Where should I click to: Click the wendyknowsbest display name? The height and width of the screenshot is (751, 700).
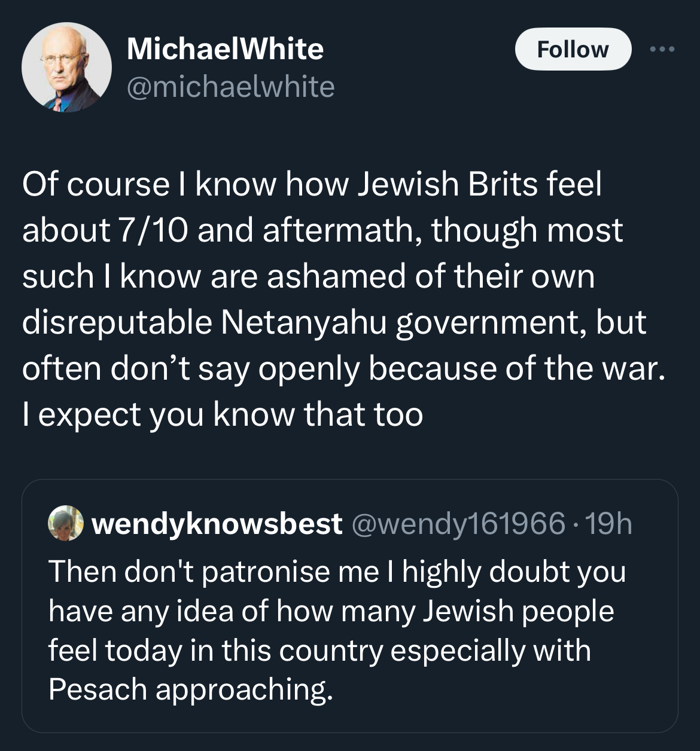[217, 524]
